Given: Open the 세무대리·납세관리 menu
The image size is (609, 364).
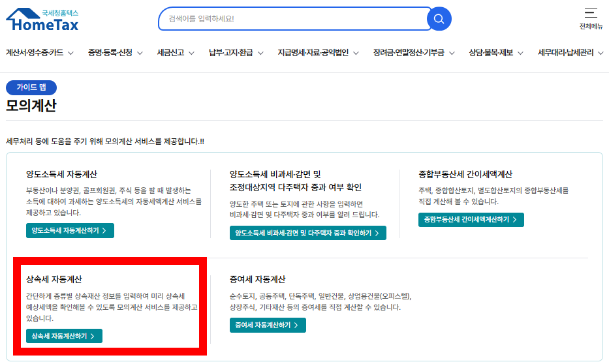Looking at the screenshot, I should click(565, 52).
